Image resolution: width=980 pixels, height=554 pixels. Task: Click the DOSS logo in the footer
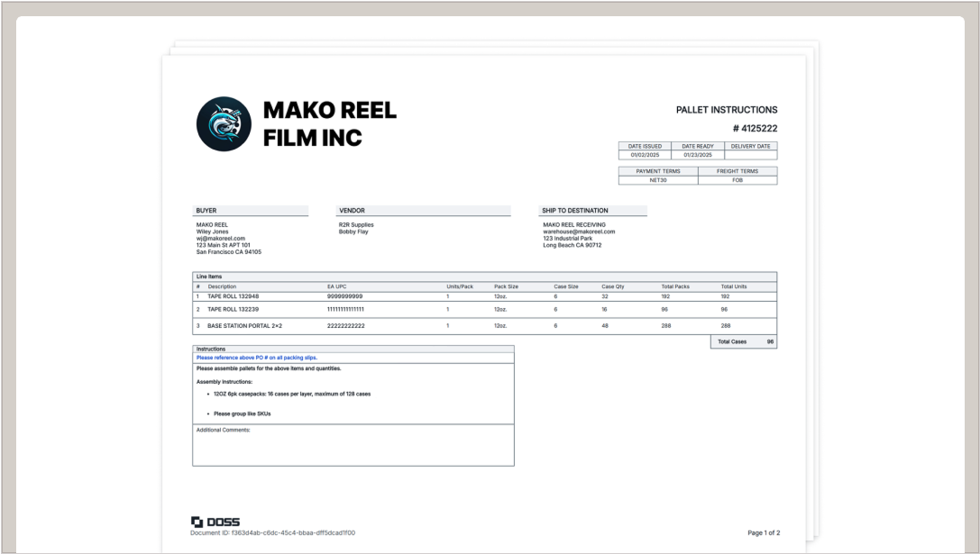pos(215,522)
